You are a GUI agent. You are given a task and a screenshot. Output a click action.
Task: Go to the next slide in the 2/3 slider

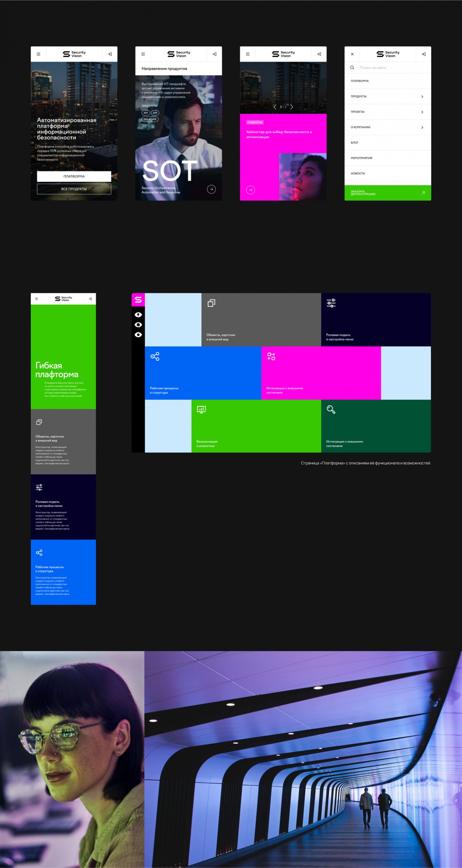pyautogui.click(x=292, y=107)
